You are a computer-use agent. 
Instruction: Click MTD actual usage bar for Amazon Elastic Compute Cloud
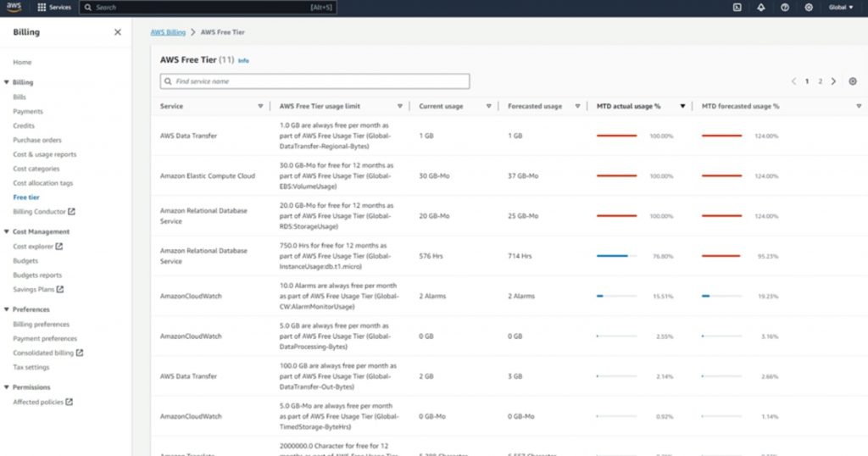pos(617,175)
